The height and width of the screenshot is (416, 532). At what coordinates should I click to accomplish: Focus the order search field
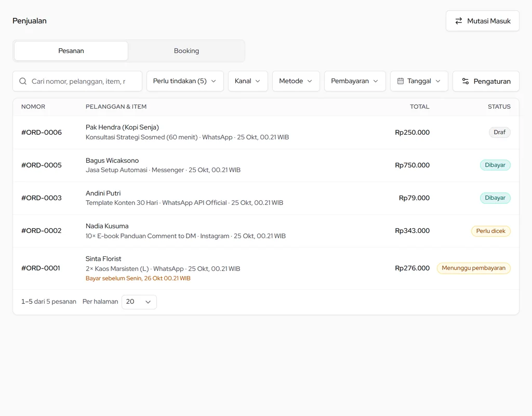[77, 81]
